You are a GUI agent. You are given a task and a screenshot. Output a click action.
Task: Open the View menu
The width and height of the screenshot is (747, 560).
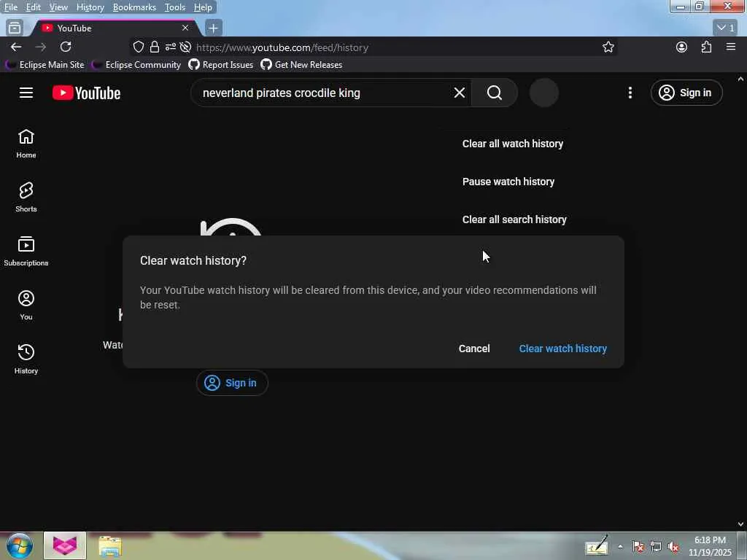click(58, 7)
